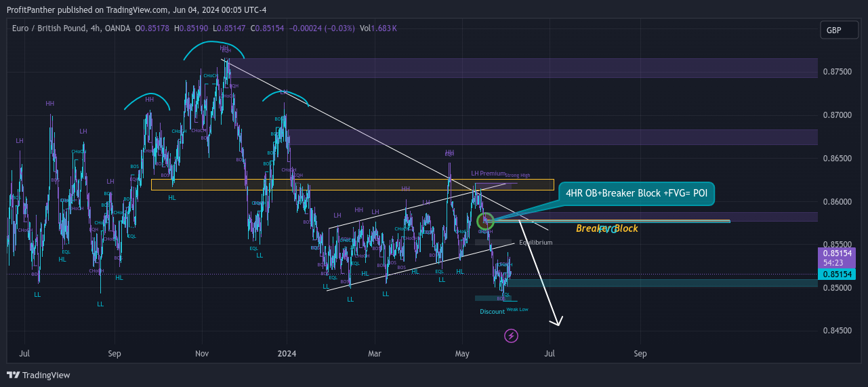868x387 pixels.
Task: Click the 'Nov' time axis label
Action: pyautogui.click(x=202, y=354)
